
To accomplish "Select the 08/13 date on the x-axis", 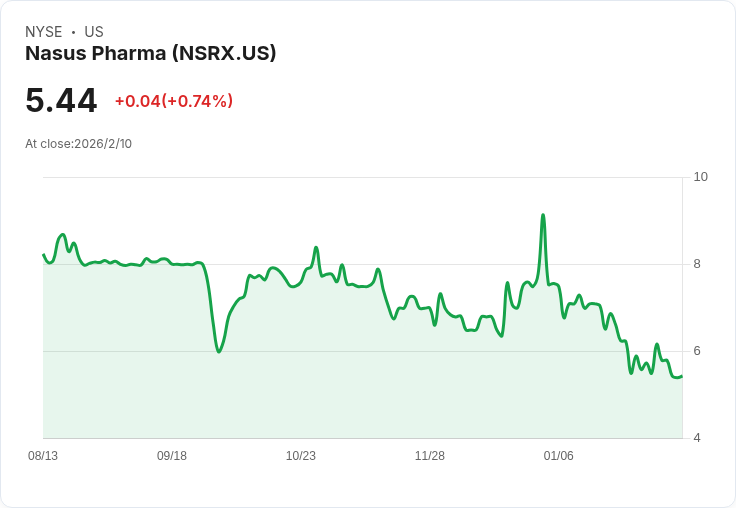I will click(x=43, y=456).
